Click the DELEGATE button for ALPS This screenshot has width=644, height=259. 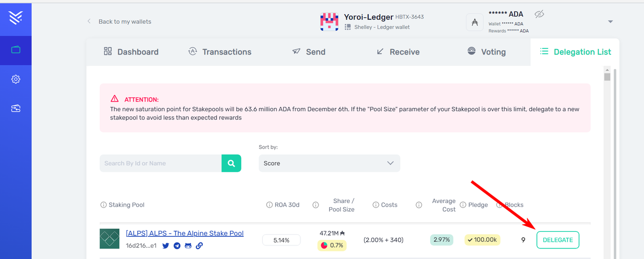point(558,240)
